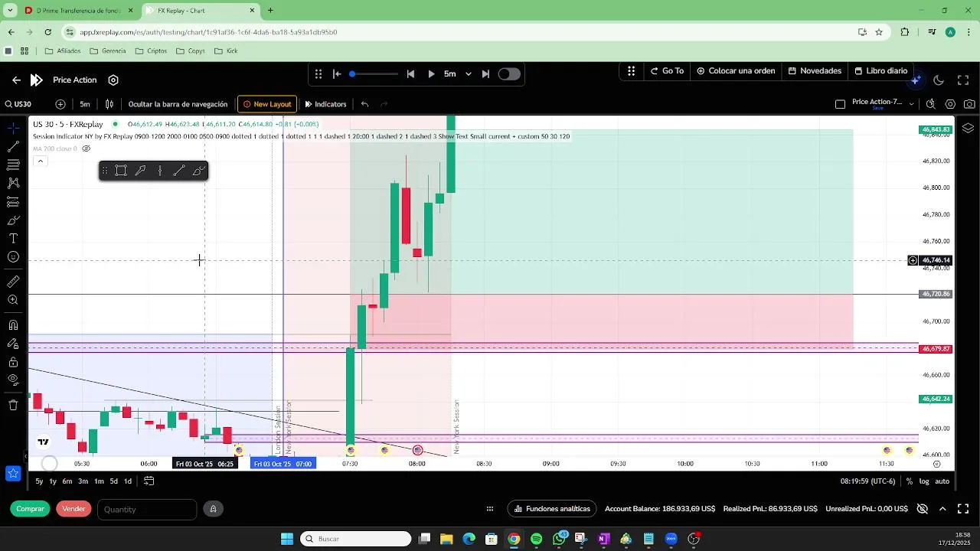
Task: Add a symbol to compare via plus icon
Action: (x=60, y=104)
